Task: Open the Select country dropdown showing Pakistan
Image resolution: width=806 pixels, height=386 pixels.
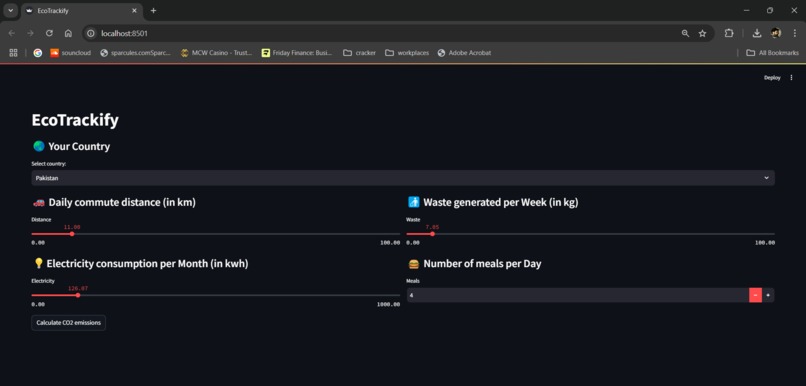Action: click(x=403, y=178)
